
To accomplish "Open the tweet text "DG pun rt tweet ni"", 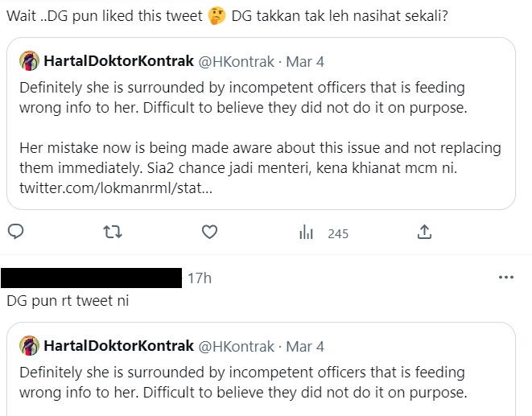I will [x=67, y=301].
